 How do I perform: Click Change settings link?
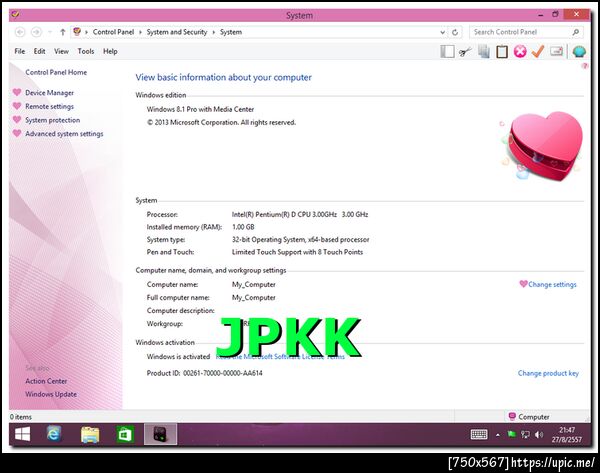[x=552, y=284]
